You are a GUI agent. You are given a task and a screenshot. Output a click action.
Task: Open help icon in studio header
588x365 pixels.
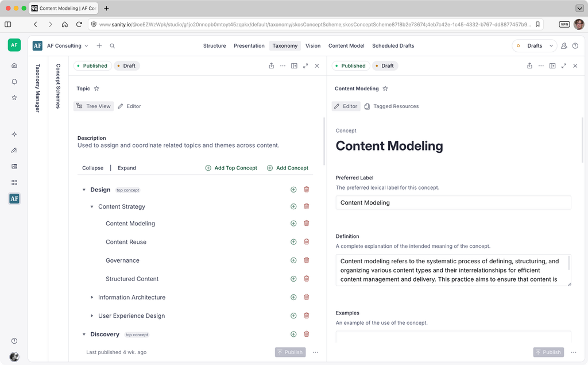[575, 46]
